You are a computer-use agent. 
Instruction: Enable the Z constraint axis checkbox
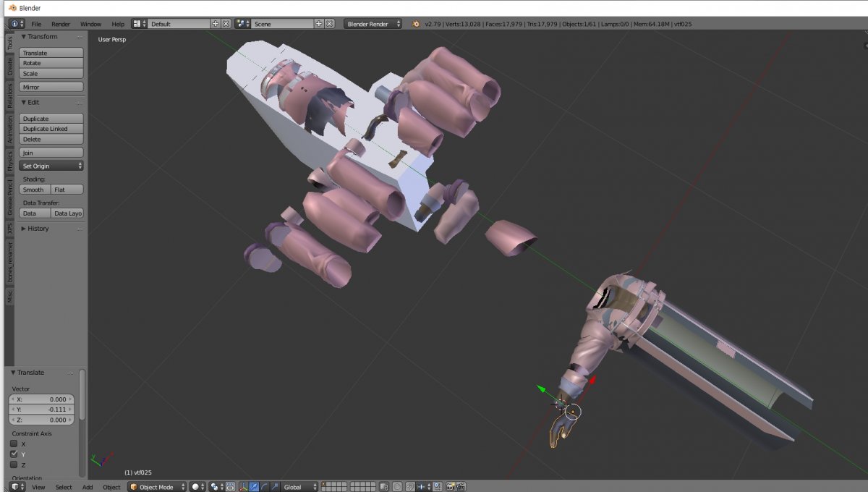(x=14, y=465)
